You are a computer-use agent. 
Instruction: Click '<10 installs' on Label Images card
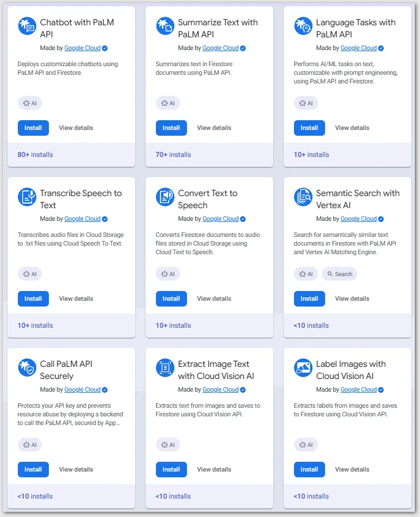(311, 496)
